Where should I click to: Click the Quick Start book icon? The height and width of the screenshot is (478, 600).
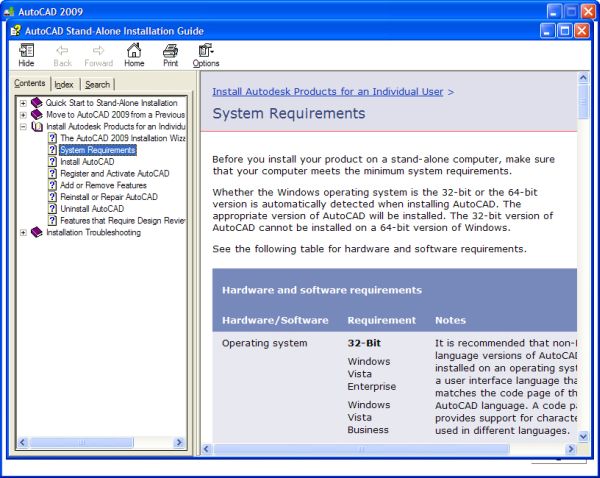click(x=36, y=103)
